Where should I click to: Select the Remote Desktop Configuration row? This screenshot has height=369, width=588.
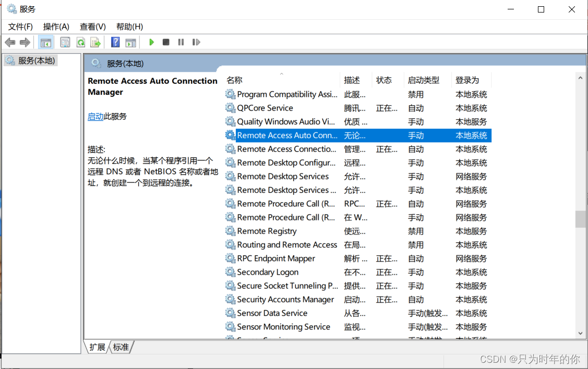358,163
